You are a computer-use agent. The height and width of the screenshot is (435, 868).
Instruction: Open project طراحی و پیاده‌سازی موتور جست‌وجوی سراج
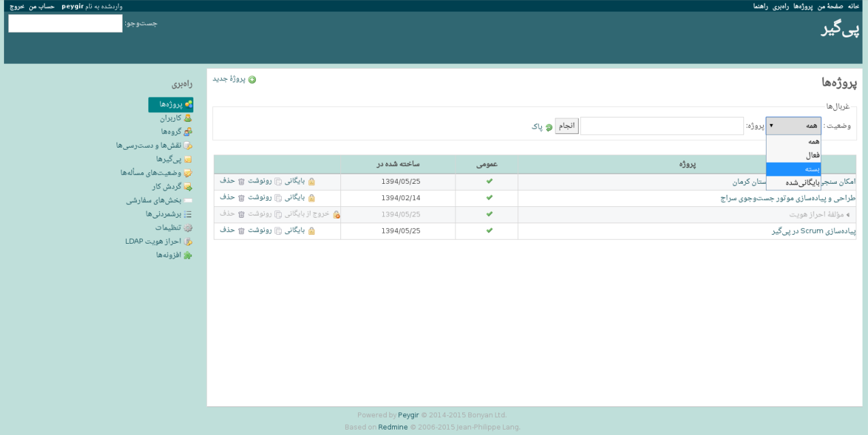coord(788,198)
